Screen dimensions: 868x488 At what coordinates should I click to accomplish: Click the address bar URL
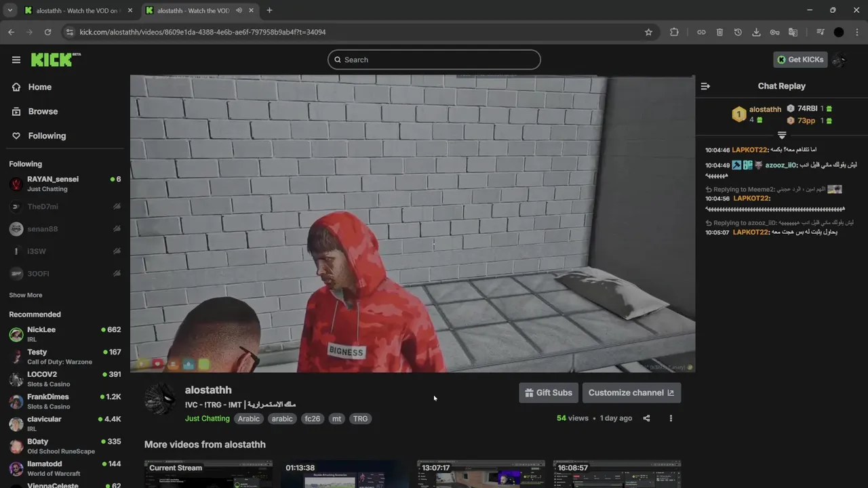coord(203,32)
